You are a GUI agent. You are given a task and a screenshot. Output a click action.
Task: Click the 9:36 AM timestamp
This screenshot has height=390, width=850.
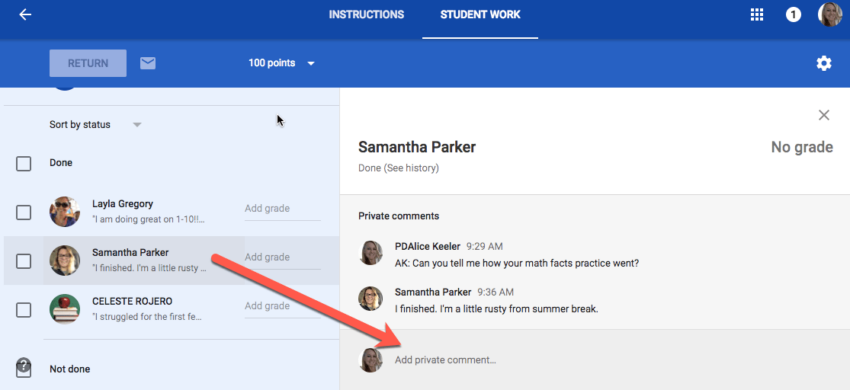pyautogui.click(x=495, y=292)
